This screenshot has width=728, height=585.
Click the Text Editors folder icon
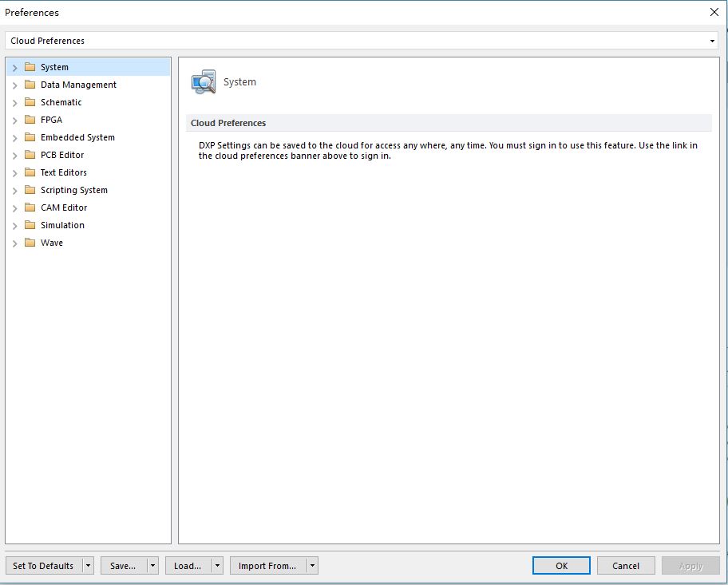(30, 172)
